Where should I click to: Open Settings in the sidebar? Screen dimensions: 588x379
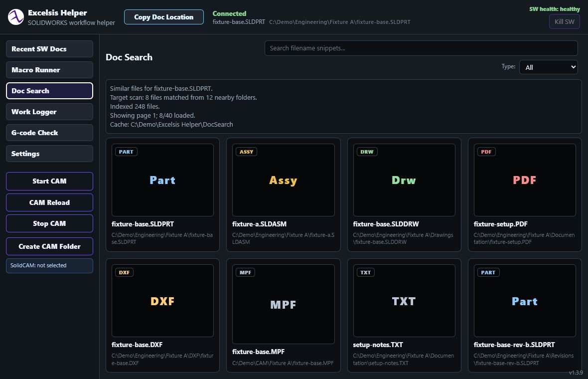click(49, 154)
